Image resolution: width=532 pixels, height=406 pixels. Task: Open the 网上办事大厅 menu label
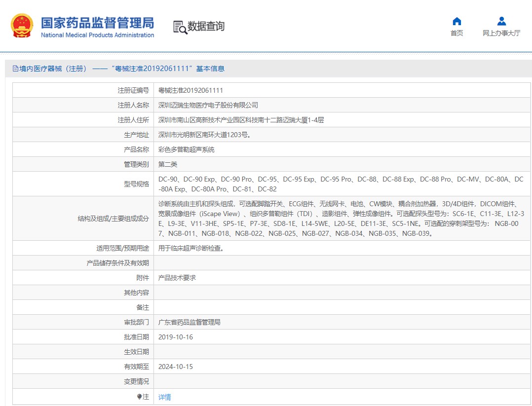tap(501, 33)
